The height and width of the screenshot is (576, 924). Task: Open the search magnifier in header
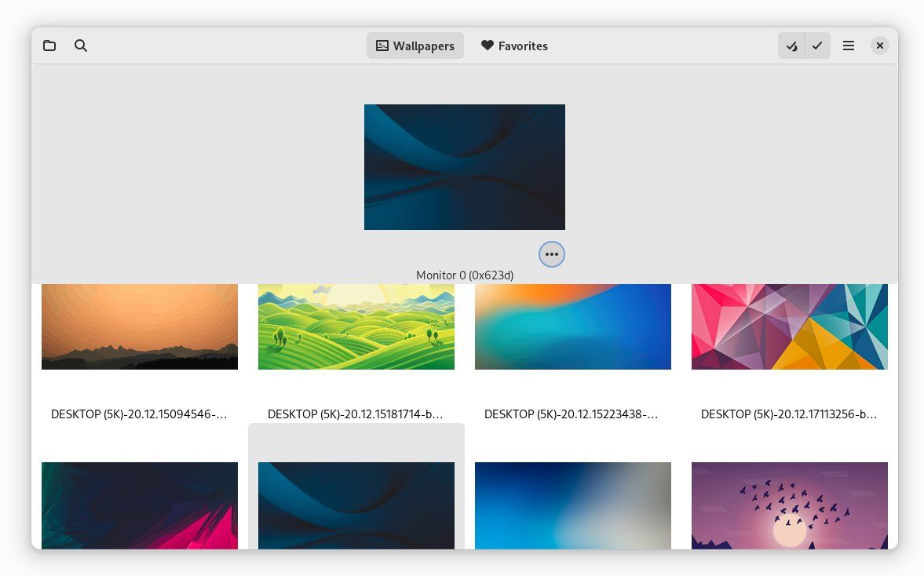coord(81,46)
